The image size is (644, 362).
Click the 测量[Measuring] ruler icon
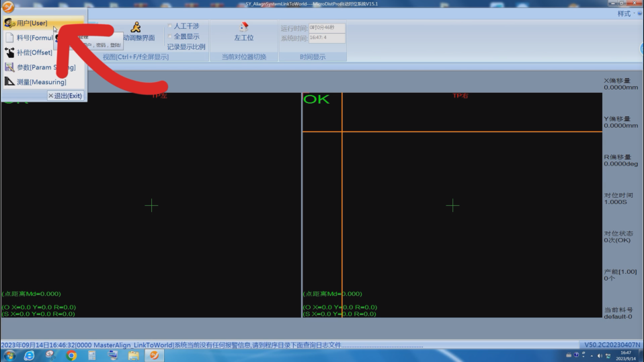click(x=9, y=82)
